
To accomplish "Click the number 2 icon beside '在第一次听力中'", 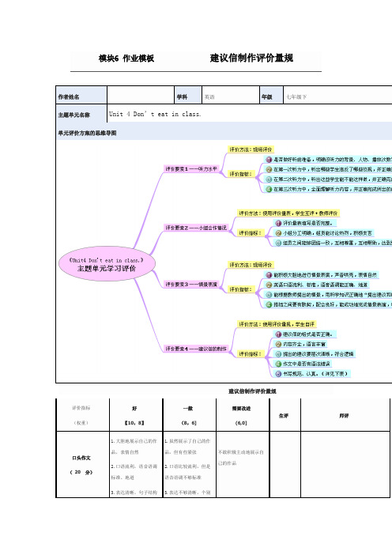I will click(269, 169).
